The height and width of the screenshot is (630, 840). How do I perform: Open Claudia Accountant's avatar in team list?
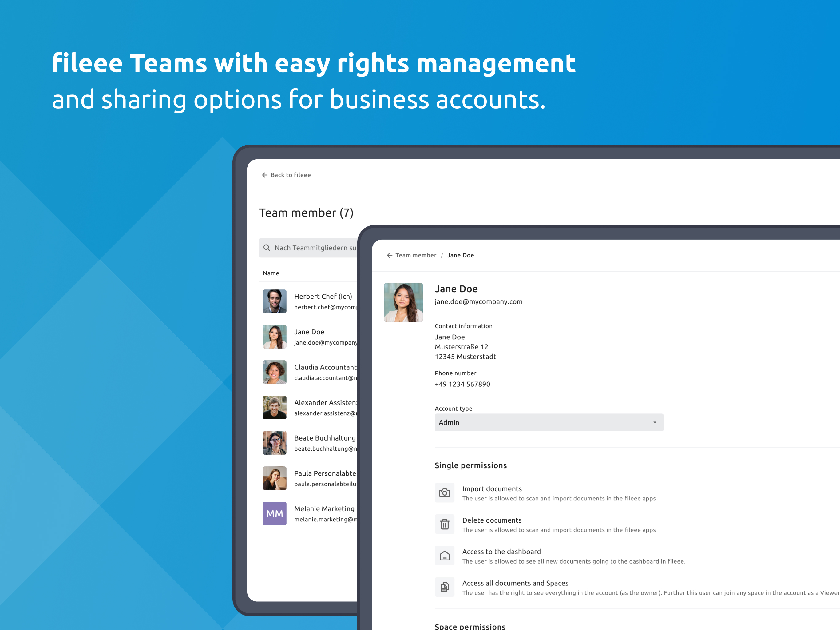(275, 372)
